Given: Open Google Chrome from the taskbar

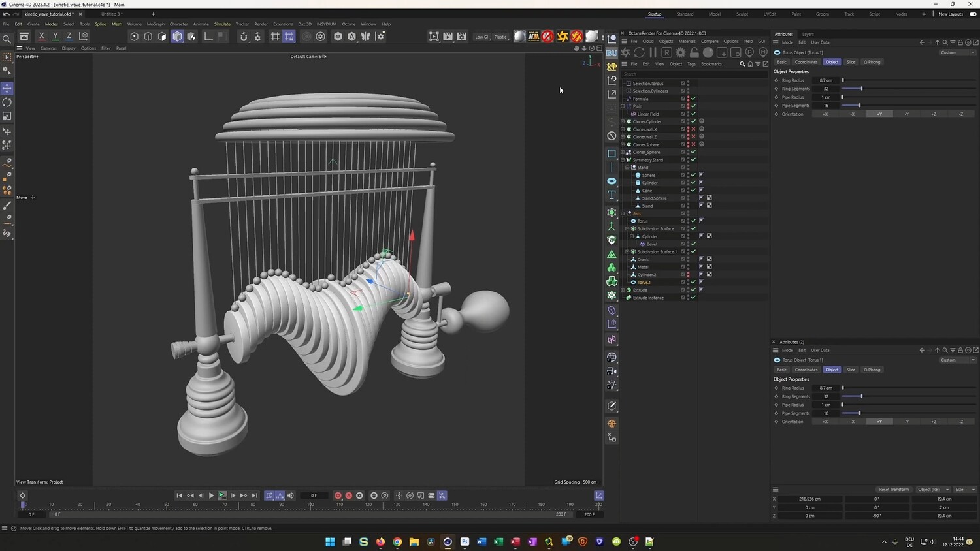Looking at the screenshot, I should tap(397, 542).
